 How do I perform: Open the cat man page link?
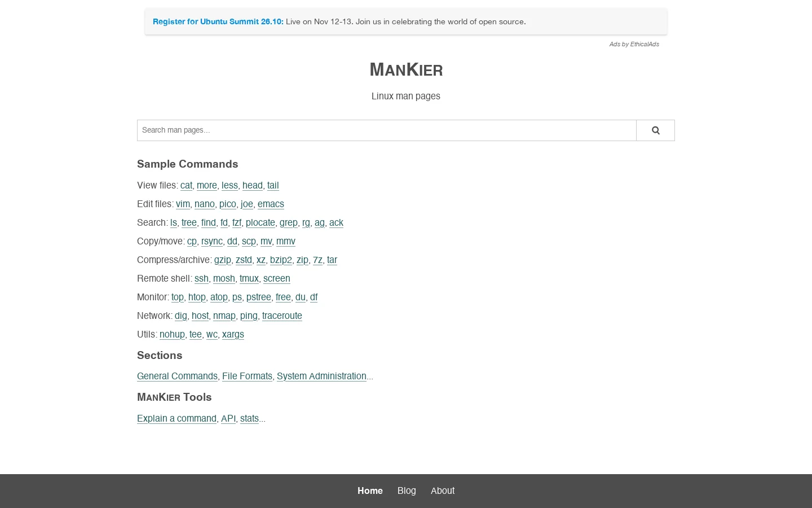pyautogui.click(x=186, y=185)
